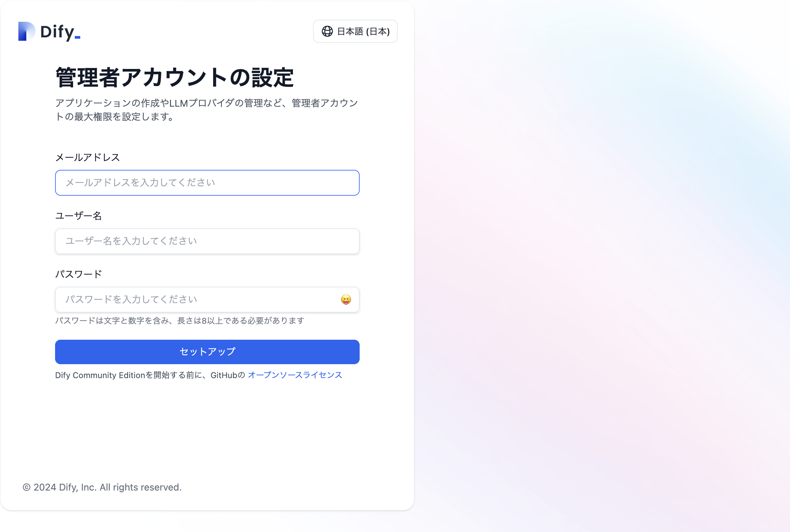790x532 pixels.
Task: Click the 管理者アカウントの設定 heading
Action: coord(174,77)
